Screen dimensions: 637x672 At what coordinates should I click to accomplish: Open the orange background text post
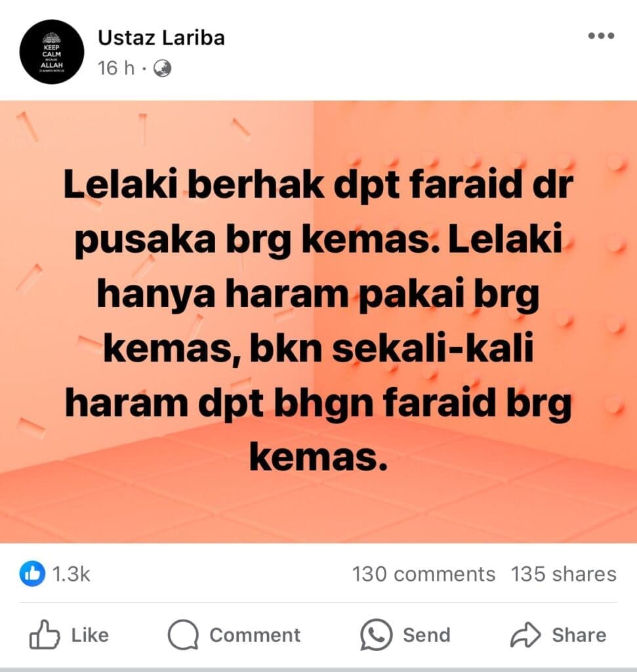tap(318, 322)
